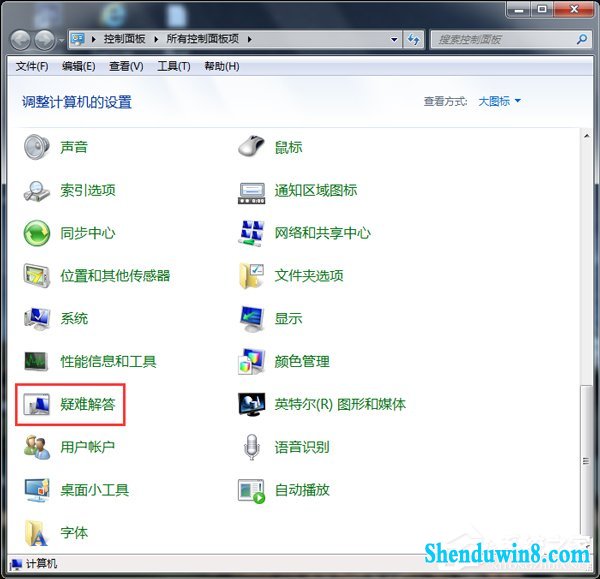The width and height of the screenshot is (600, 579).
Task: Open the 声音 (Sound) speaker icon
Action: (x=36, y=147)
